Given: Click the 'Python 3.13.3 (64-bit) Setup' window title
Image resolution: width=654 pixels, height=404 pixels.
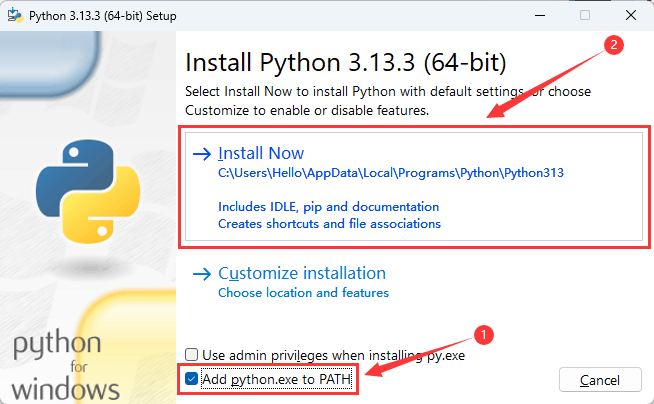Looking at the screenshot, I should point(103,16).
